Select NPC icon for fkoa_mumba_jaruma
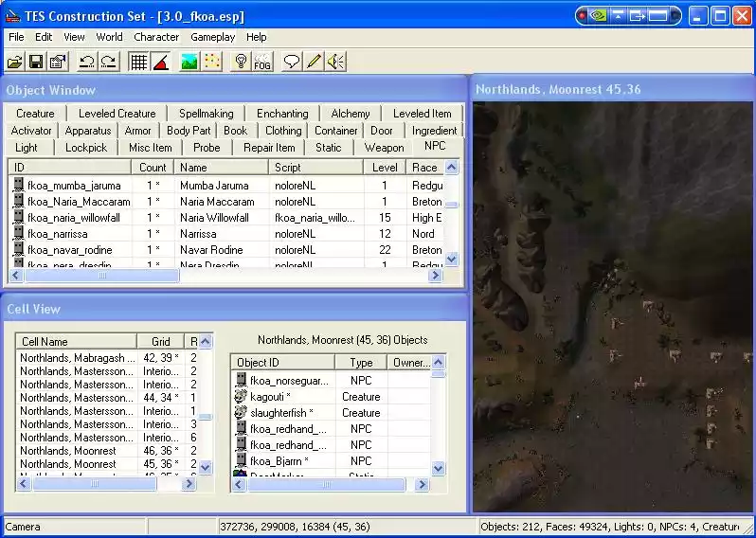Screen dimensions: 756x538 18,185
